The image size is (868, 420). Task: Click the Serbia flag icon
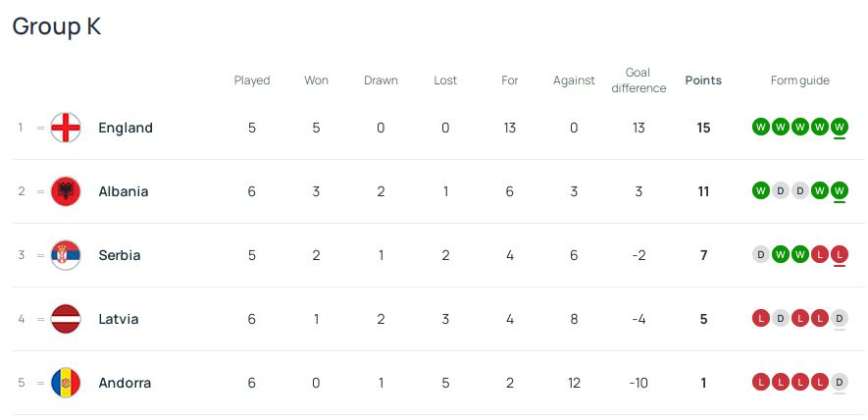click(x=66, y=255)
